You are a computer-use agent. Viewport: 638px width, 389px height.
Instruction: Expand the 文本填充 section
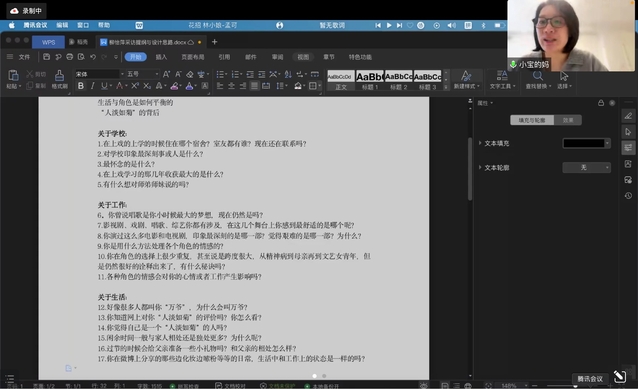[494, 143]
